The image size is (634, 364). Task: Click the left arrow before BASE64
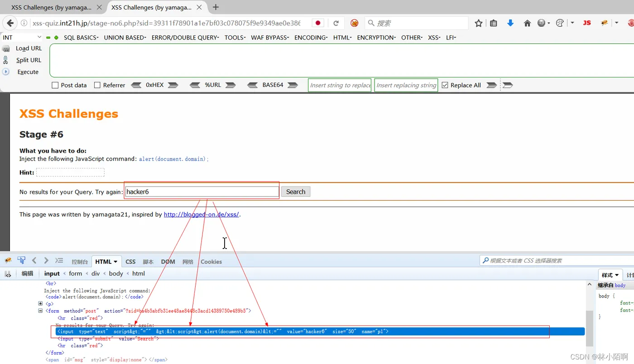tap(253, 85)
